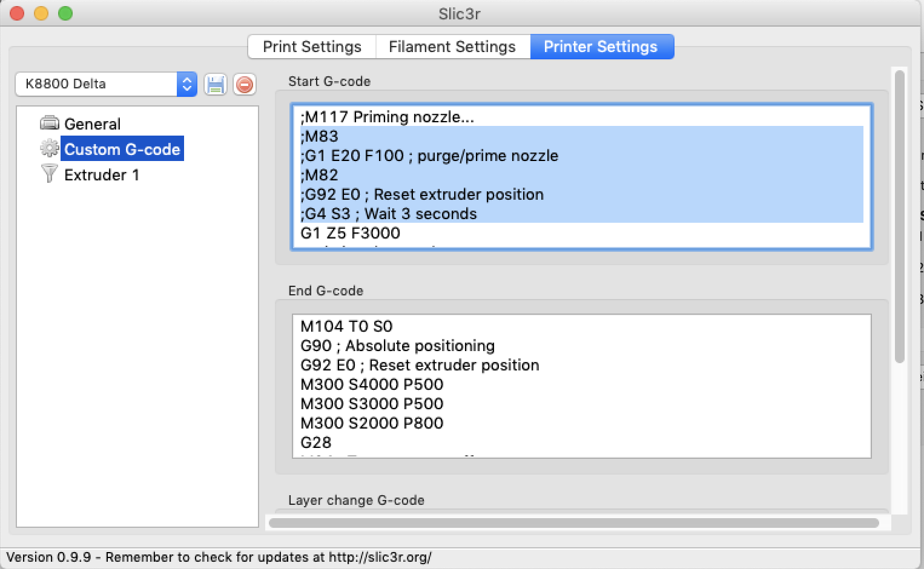Click the save preset floppy disk icon
Image resolution: width=924 pixels, height=569 pixels.
pyautogui.click(x=215, y=84)
